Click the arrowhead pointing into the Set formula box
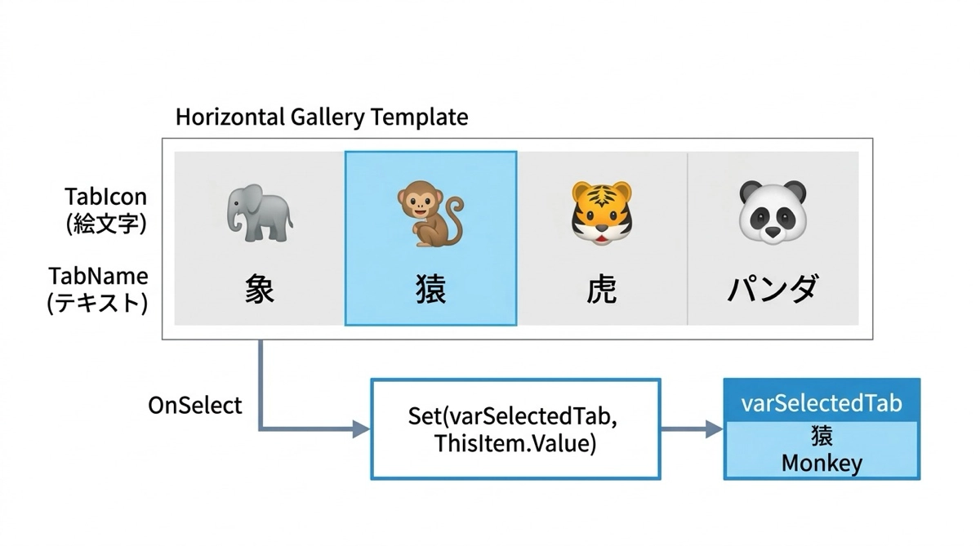Image resolution: width=980 pixels, height=546 pixels. [x=361, y=428]
